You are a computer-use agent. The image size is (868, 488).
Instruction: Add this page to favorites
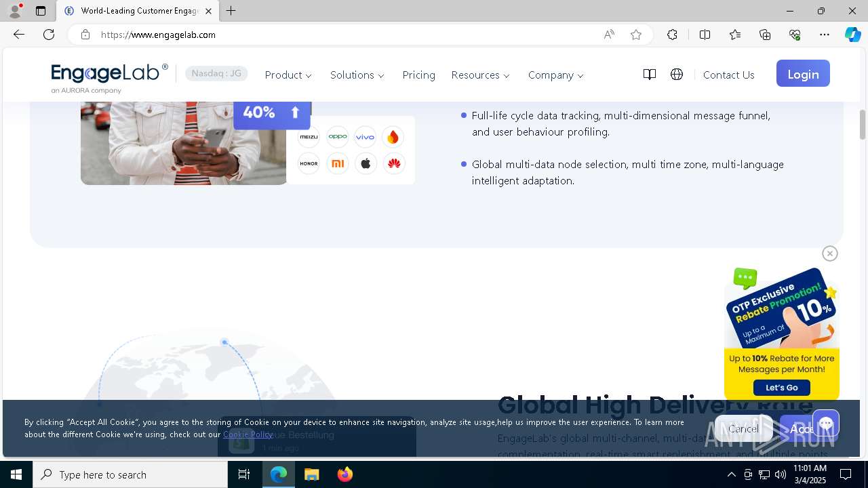pyautogui.click(x=636, y=35)
